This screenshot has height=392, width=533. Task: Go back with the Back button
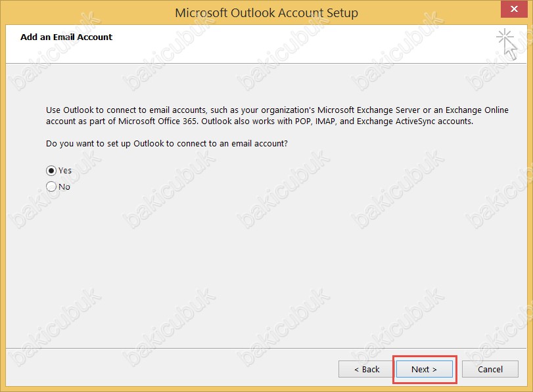[x=366, y=369]
